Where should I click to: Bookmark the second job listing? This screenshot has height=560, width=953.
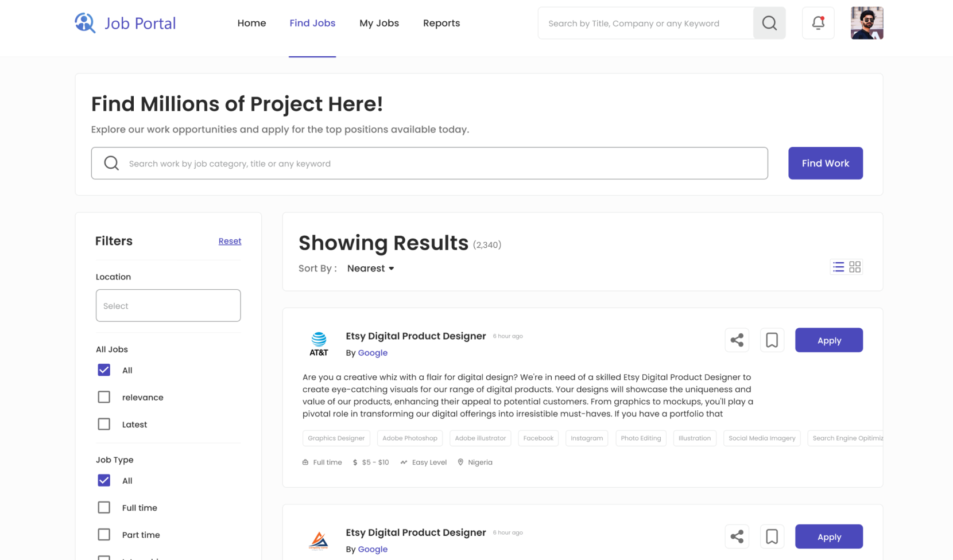tap(772, 536)
